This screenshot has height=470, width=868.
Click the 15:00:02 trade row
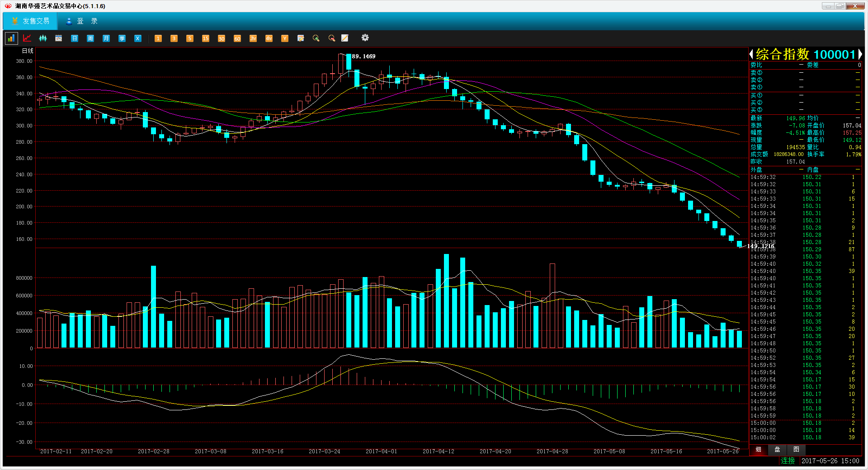click(x=806, y=437)
